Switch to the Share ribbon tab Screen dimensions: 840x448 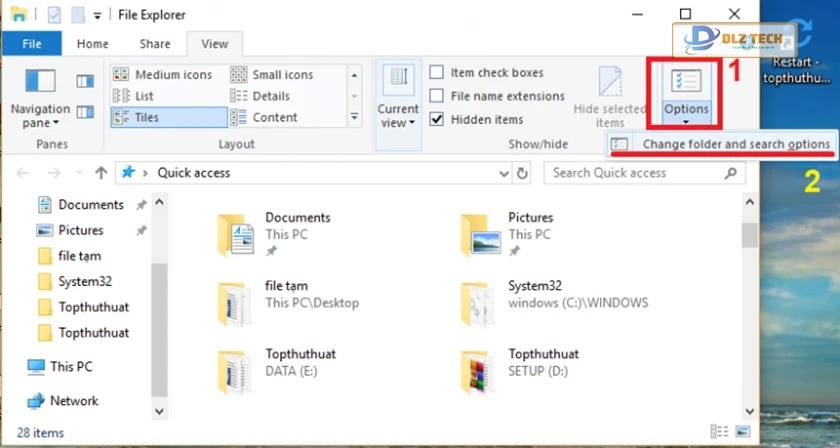pos(155,44)
